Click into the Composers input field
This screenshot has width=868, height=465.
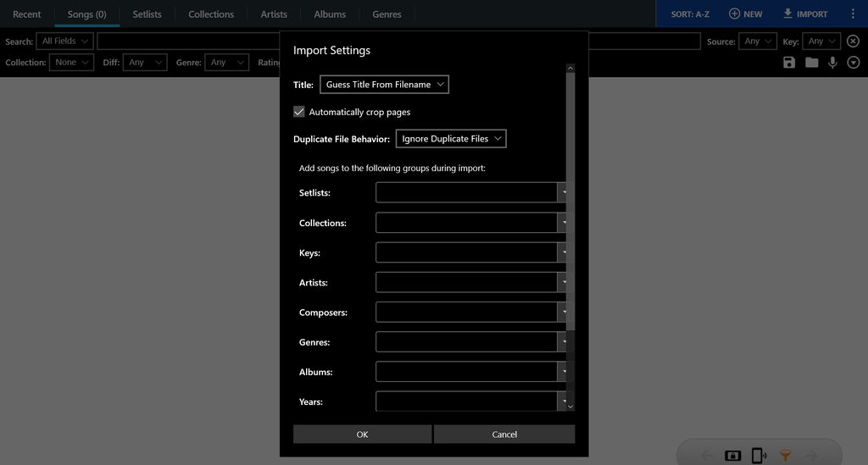(x=466, y=312)
